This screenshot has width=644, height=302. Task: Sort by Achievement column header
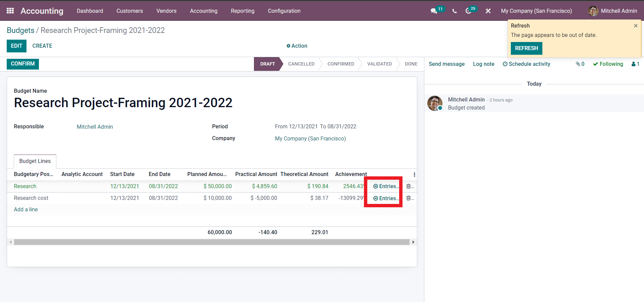click(x=351, y=174)
